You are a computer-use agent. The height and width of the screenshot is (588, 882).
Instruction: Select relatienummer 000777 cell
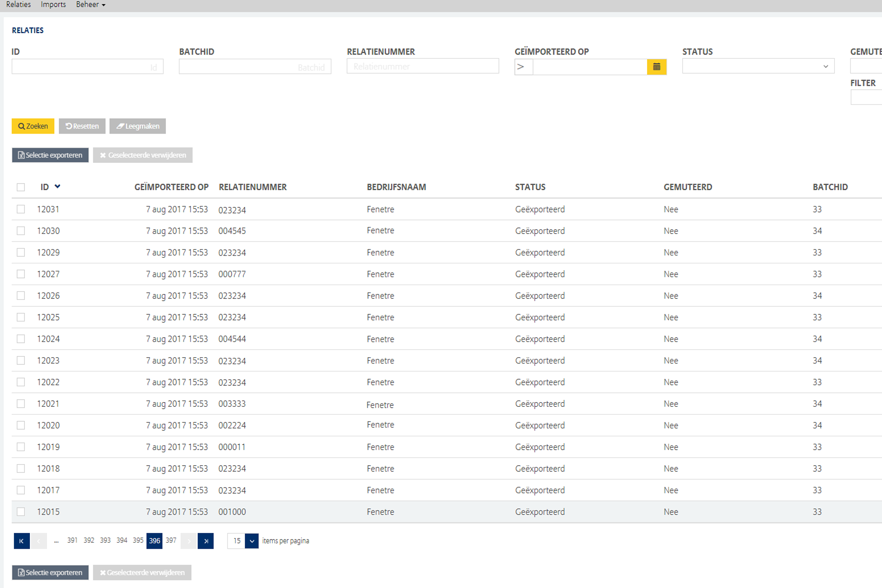[x=232, y=274]
